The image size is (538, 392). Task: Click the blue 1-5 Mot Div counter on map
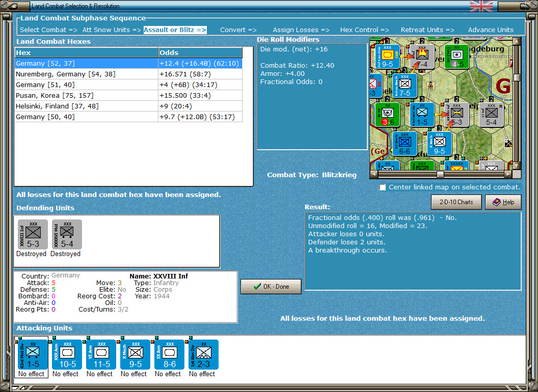tap(422, 115)
